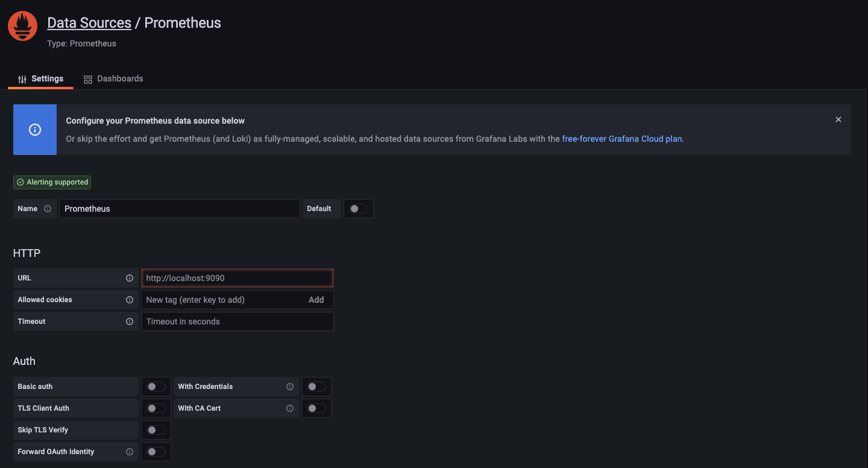
Task: Click the info icon beside Timeout label
Action: 129,321
